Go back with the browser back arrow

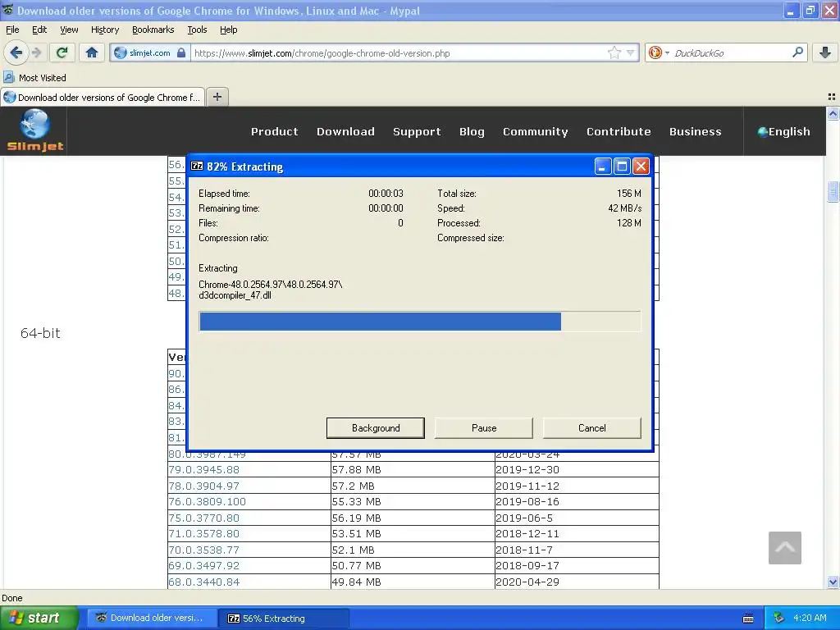click(x=16, y=52)
